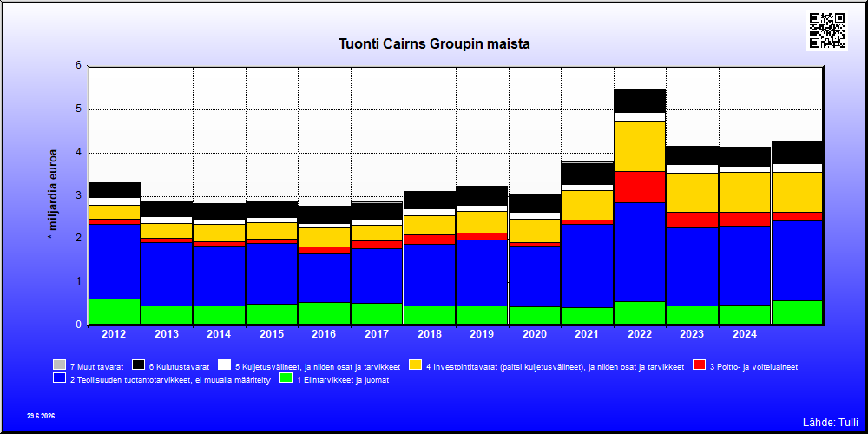Click the 'Lähde: Tulli' source text

coord(831,423)
